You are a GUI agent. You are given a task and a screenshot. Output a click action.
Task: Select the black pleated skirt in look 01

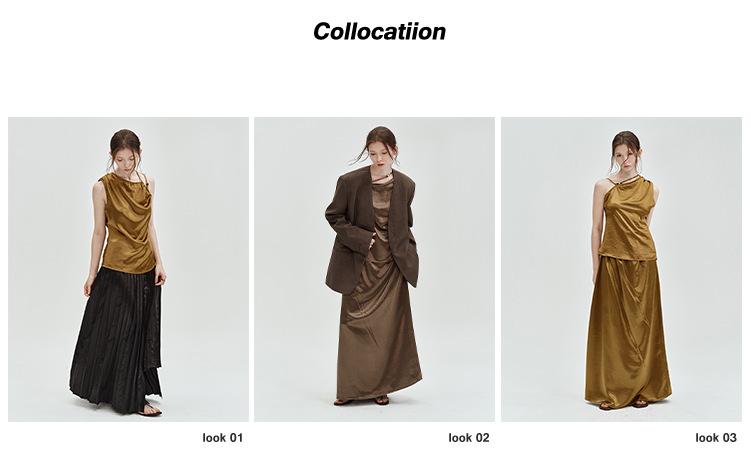pyautogui.click(x=117, y=340)
